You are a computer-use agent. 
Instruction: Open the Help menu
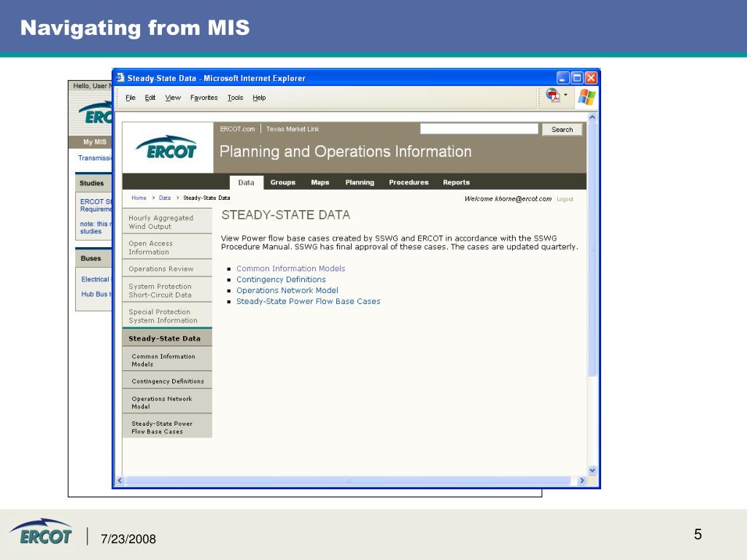coord(259,98)
